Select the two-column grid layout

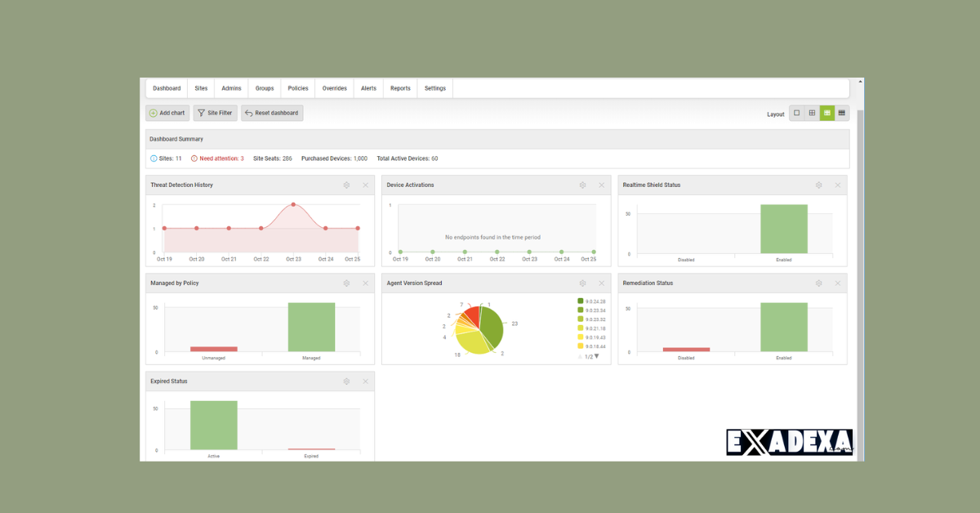(812, 114)
